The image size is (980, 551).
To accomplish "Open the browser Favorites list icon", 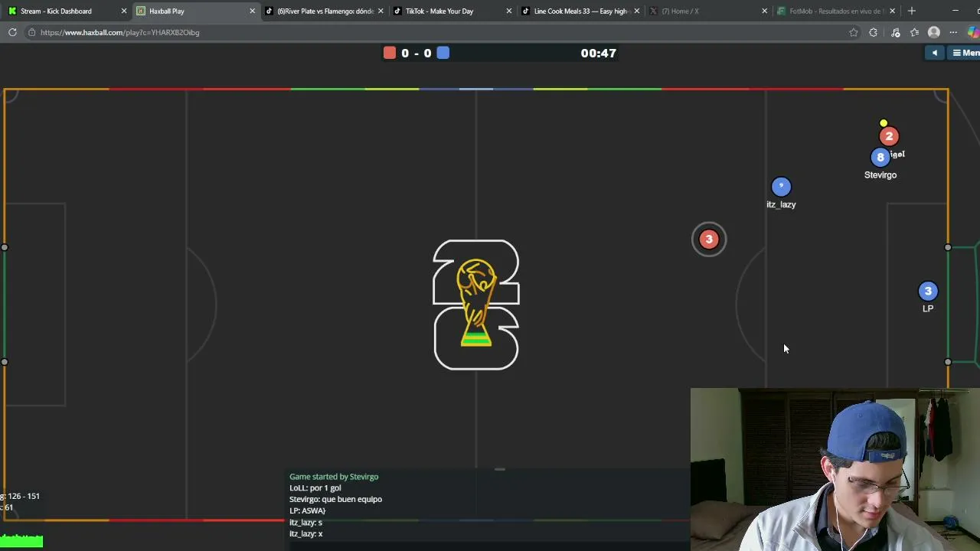I will (914, 32).
